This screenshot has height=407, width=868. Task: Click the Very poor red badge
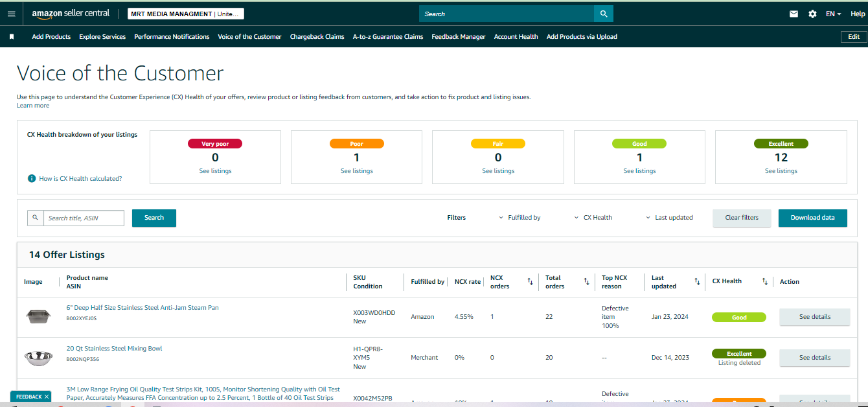(x=215, y=144)
